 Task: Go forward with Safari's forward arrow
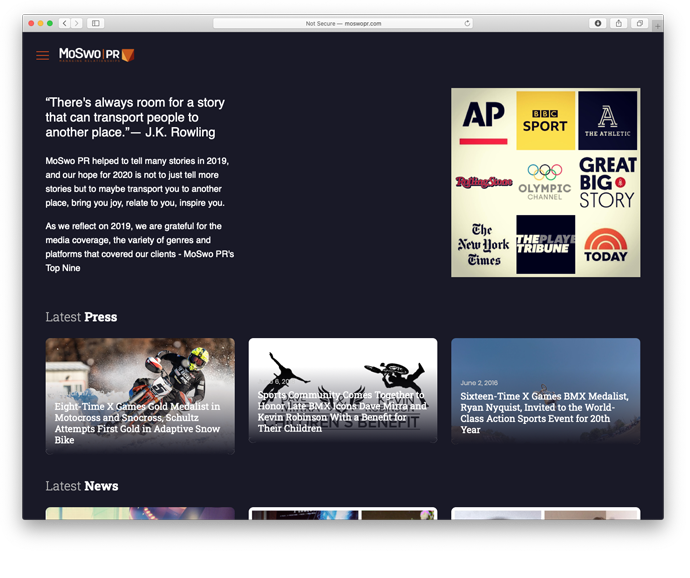(77, 23)
